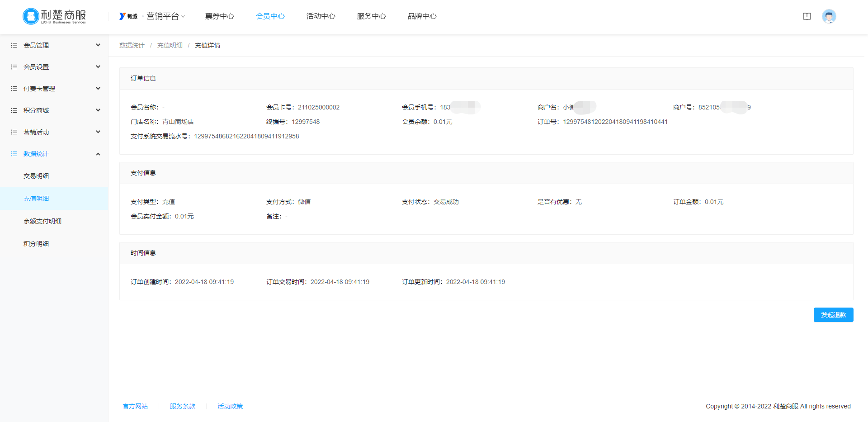Open the user avatar menu

[x=829, y=16]
